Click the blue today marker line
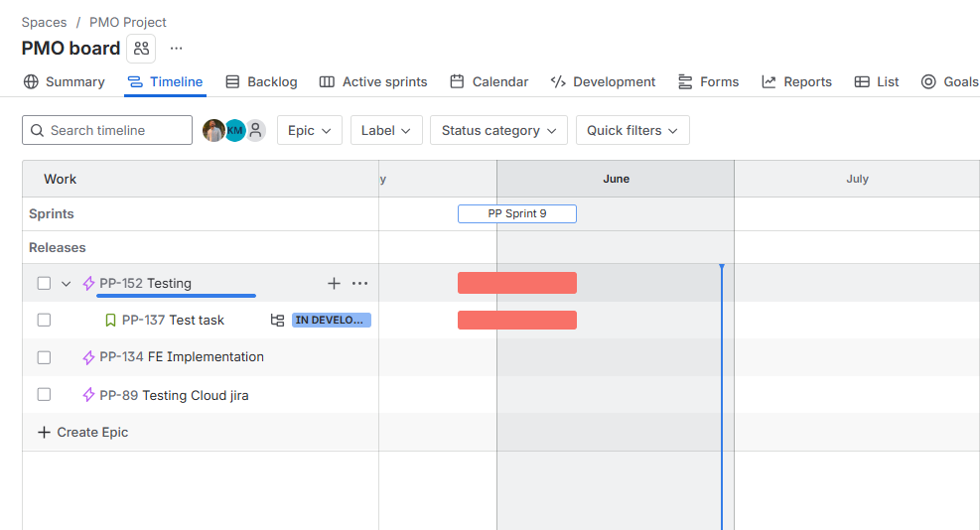 tap(722, 397)
